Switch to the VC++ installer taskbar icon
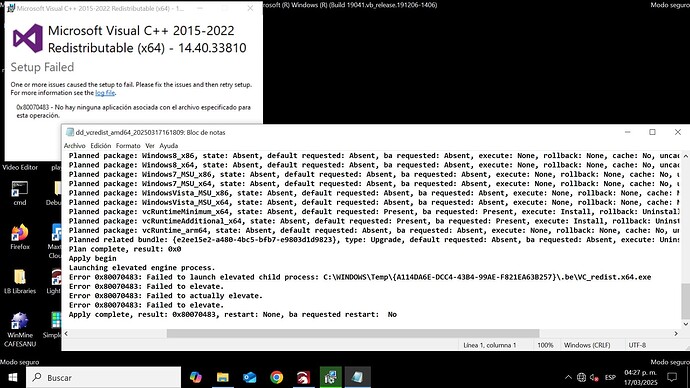This screenshot has height=388, width=690. (330, 377)
